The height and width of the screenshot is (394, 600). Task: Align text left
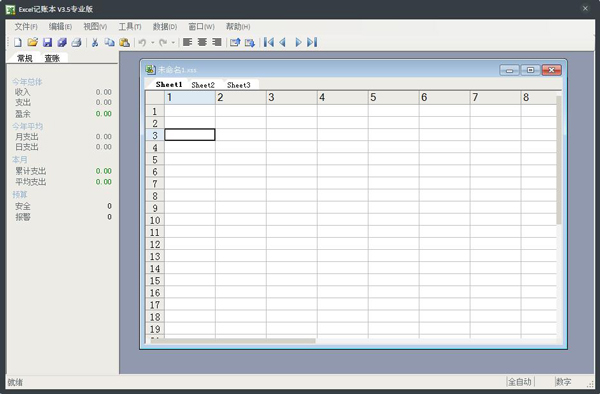pos(188,42)
